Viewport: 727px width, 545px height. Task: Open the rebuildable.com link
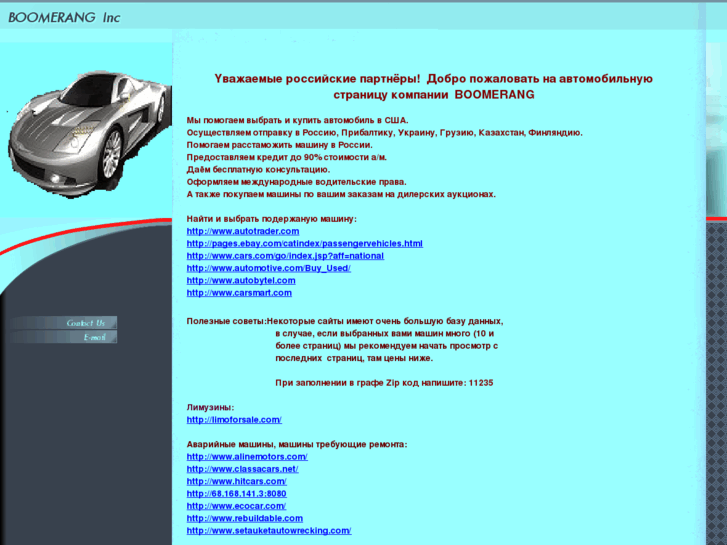[x=244, y=519]
